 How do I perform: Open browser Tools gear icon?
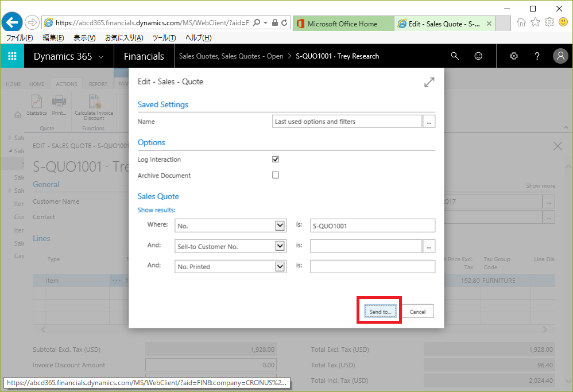[549, 22]
